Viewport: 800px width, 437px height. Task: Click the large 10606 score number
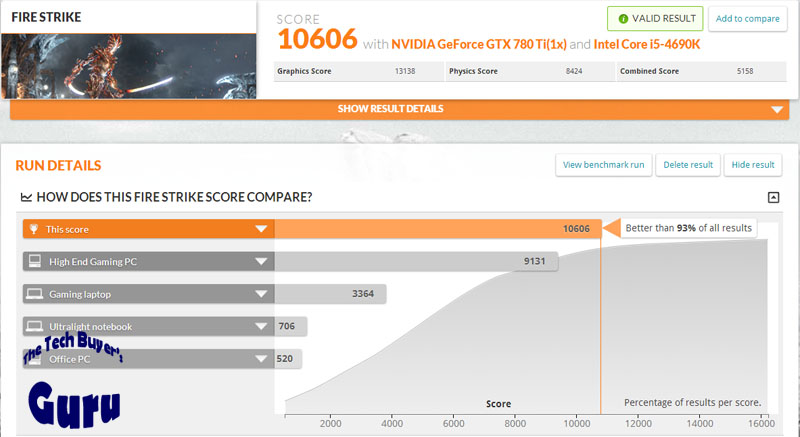[317, 39]
